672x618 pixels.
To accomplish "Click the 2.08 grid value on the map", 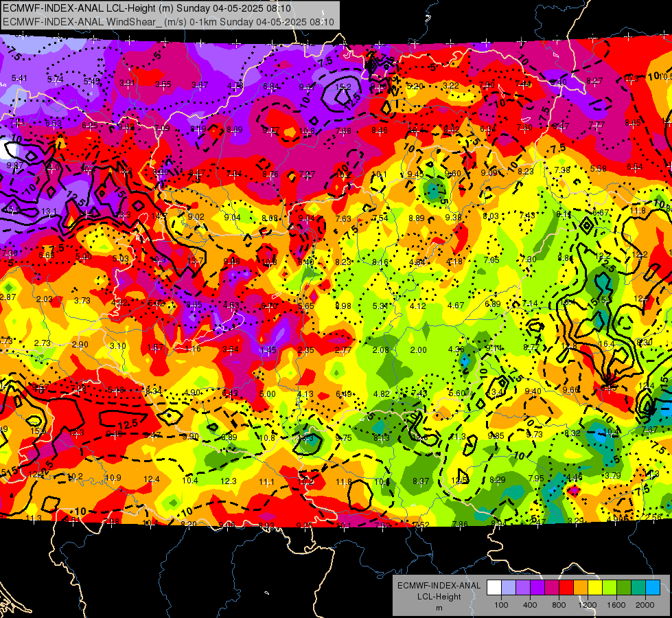I will (x=380, y=350).
